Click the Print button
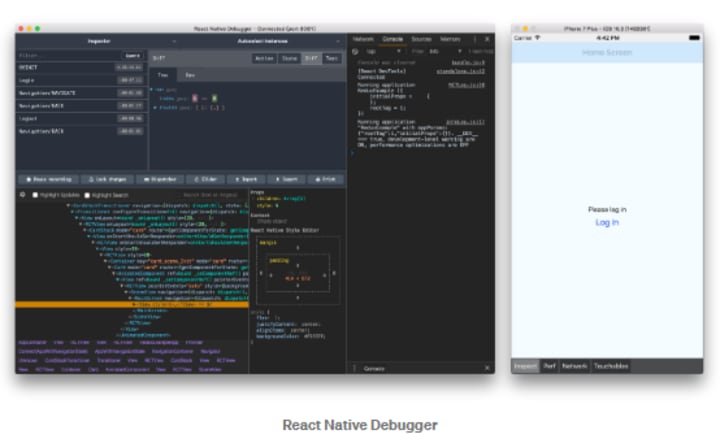 click(x=326, y=179)
